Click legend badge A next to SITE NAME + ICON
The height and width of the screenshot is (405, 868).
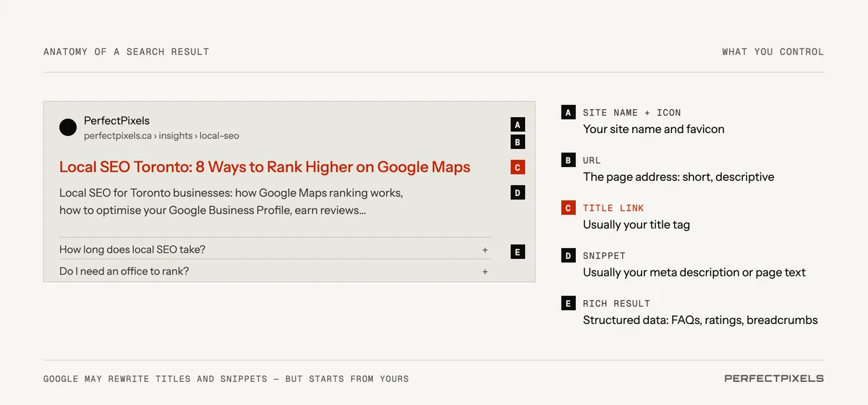569,112
